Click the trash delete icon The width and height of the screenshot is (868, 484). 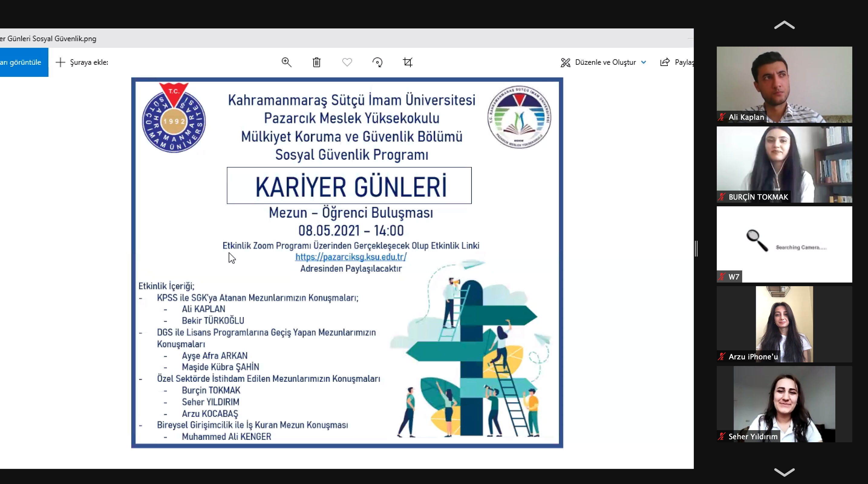(x=316, y=62)
